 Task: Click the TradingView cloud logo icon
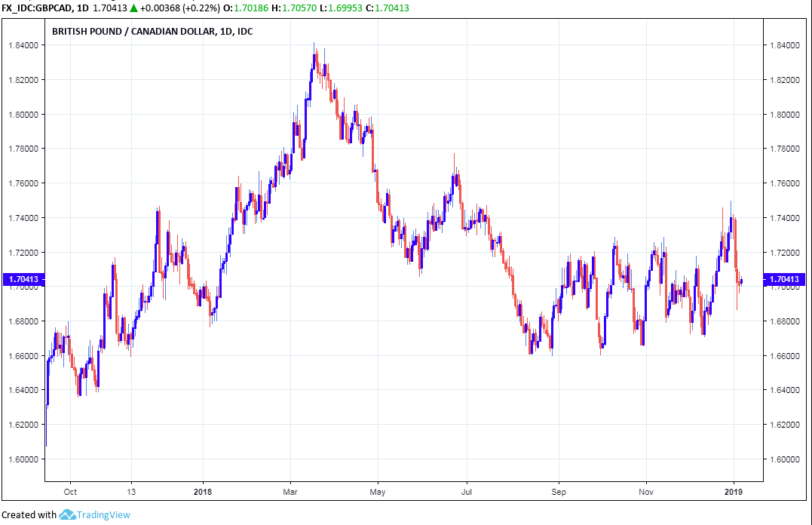tap(66, 515)
